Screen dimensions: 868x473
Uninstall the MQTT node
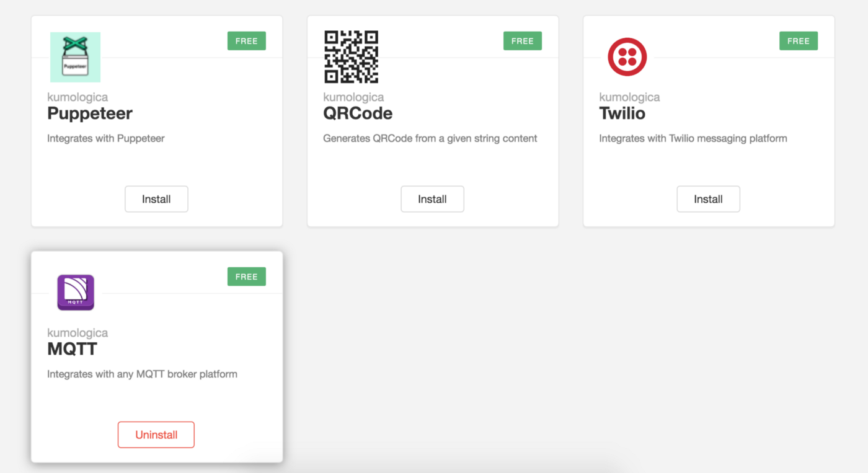(156, 435)
